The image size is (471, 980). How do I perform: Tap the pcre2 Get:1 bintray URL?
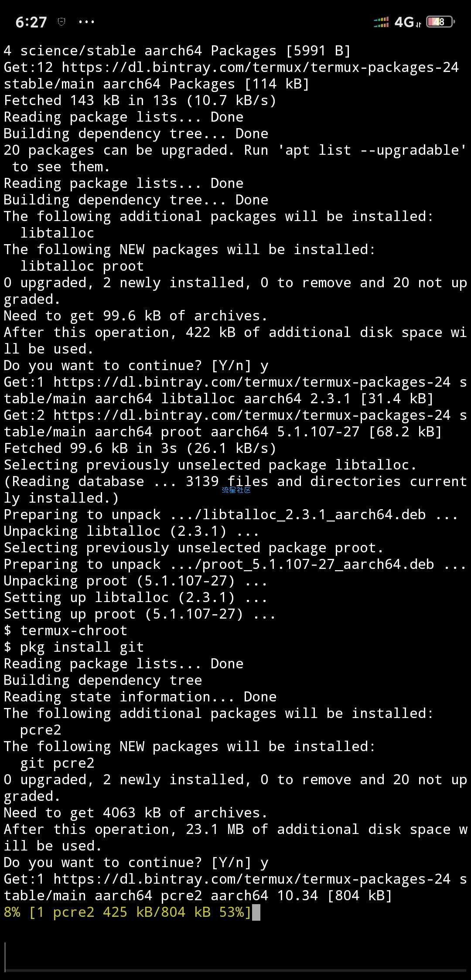pyautogui.click(x=252, y=879)
